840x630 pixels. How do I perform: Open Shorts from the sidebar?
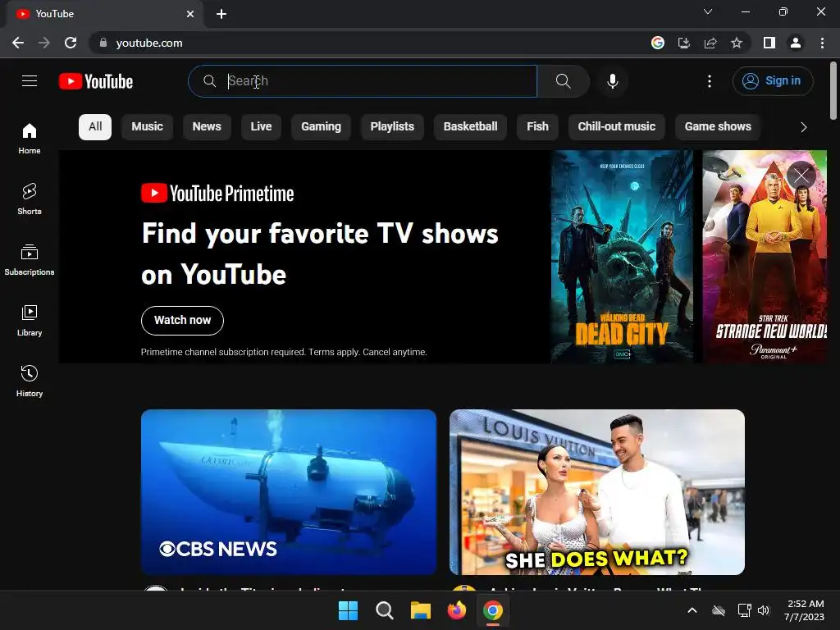(30, 199)
